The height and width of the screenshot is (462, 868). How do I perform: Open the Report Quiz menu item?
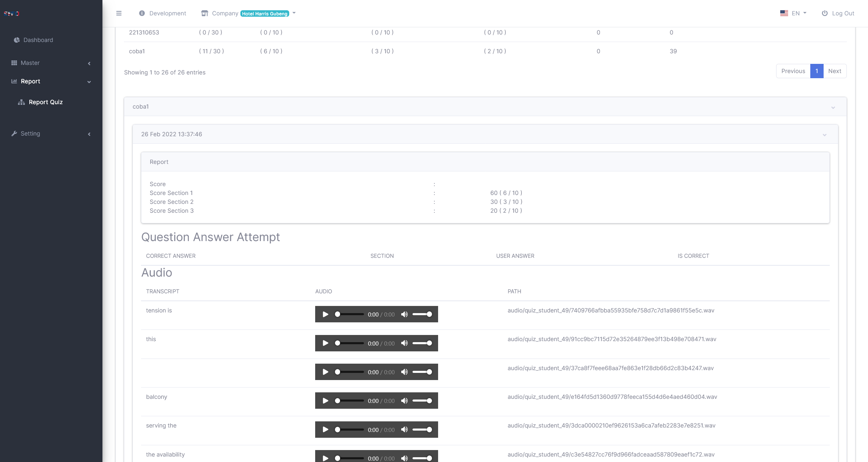coord(46,102)
